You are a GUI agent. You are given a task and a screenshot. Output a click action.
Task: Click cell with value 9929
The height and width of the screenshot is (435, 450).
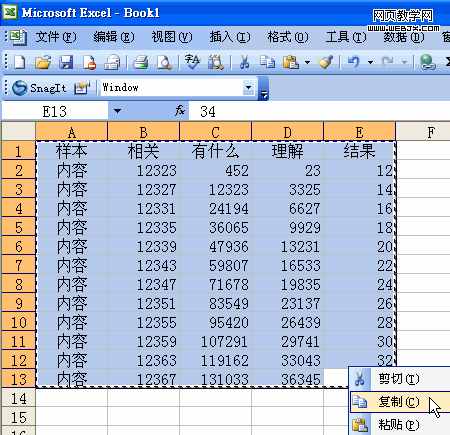coord(288,227)
